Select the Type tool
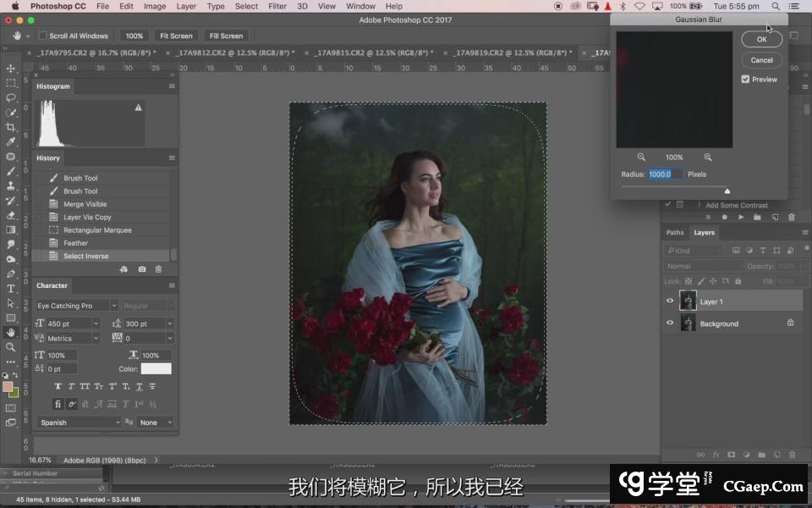This screenshot has width=812, height=508. [x=11, y=288]
